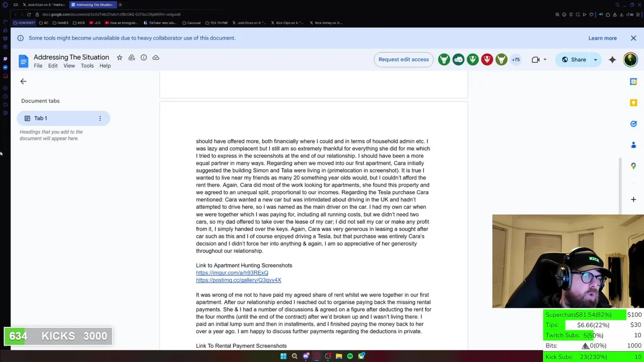Open the Gemini sparkle assistant
The image size is (644, 362).
point(612,59)
